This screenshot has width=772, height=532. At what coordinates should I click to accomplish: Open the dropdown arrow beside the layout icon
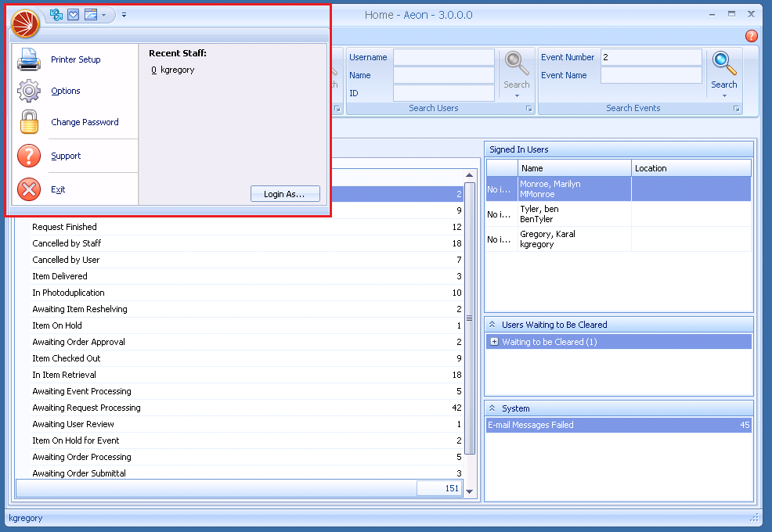[x=104, y=16]
